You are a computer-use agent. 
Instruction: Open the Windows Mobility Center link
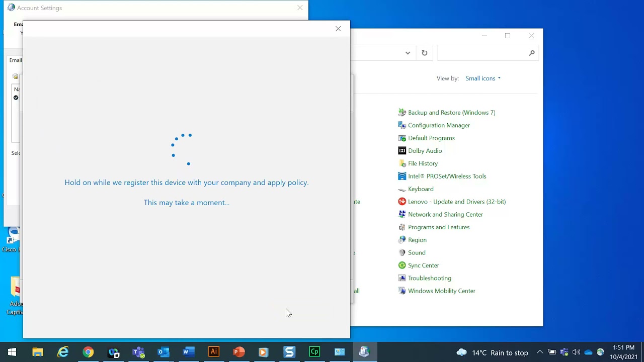tap(441, 291)
